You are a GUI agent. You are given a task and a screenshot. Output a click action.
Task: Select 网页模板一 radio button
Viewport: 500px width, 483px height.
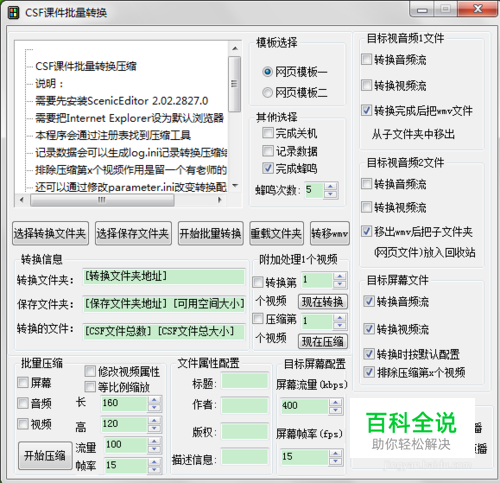(x=268, y=72)
